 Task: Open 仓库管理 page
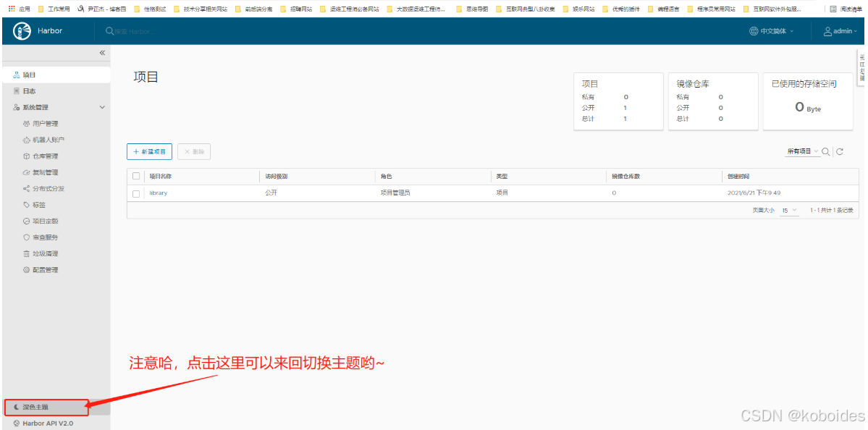(46, 156)
